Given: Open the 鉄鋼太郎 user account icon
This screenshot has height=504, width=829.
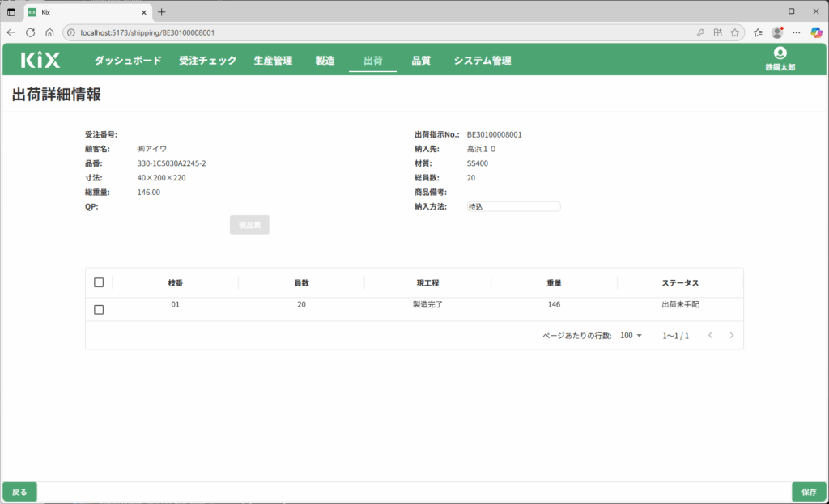Looking at the screenshot, I should pyautogui.click(x=780, y=53).
